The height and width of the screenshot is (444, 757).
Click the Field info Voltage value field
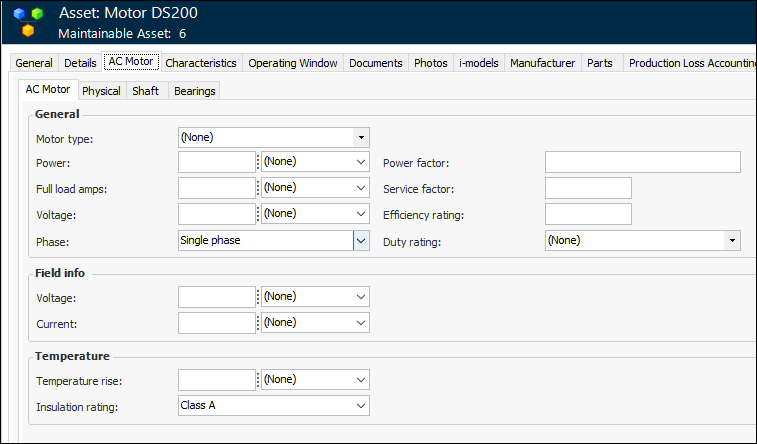coord(217,297)
